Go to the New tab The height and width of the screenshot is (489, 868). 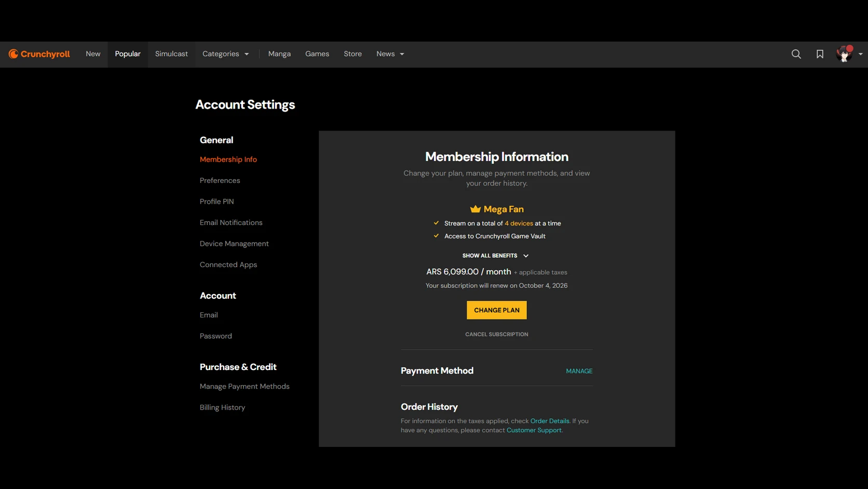(93, 54)
